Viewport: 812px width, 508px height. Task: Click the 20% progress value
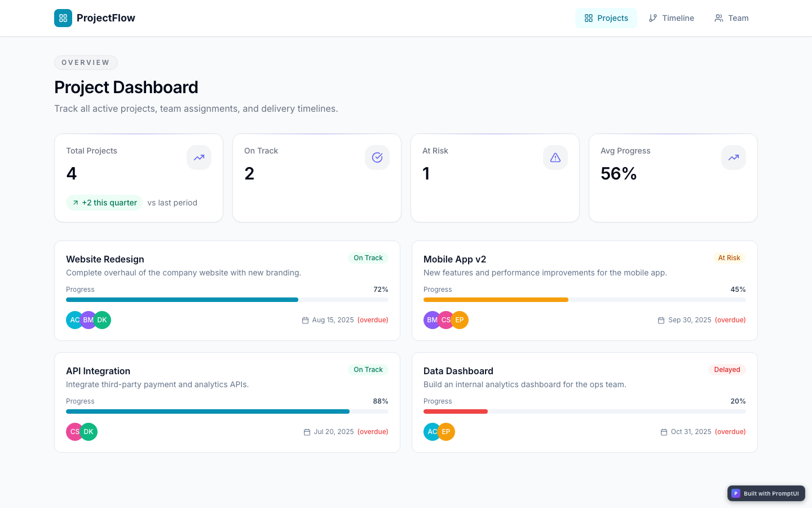click(738, 401)
